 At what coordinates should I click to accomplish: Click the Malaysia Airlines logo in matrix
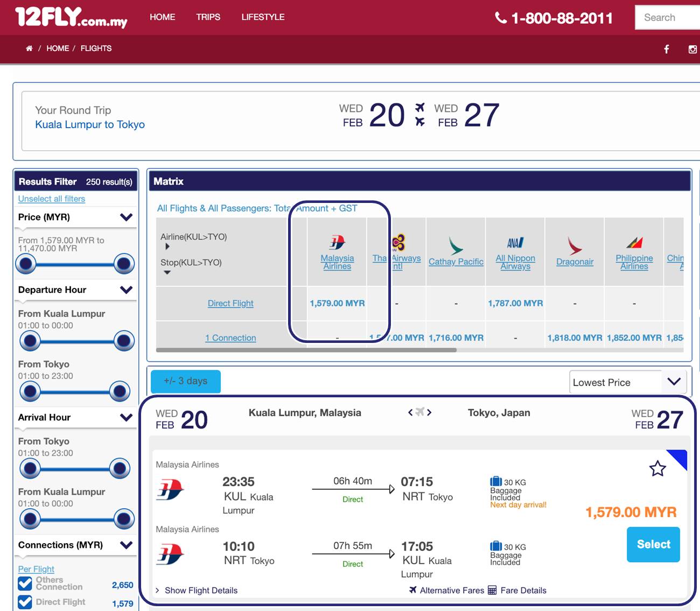click(338, 243)
